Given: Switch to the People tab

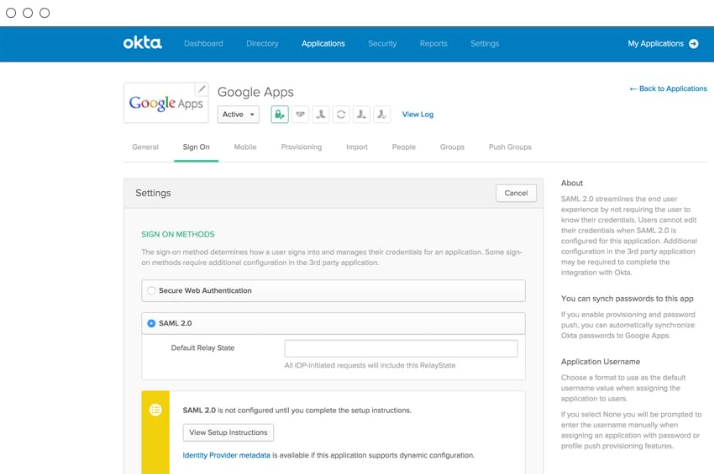Looking at the screenshot, I should coord(404,147).
